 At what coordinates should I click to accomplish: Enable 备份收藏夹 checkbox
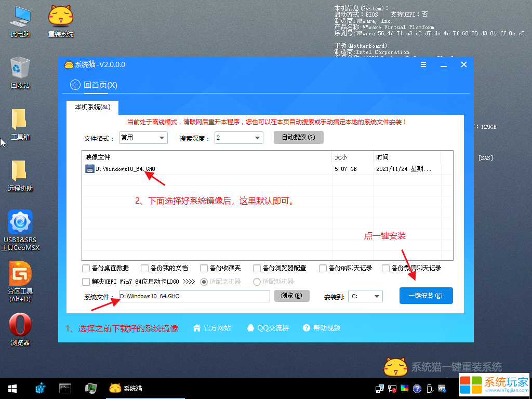(x=204, y=269)
